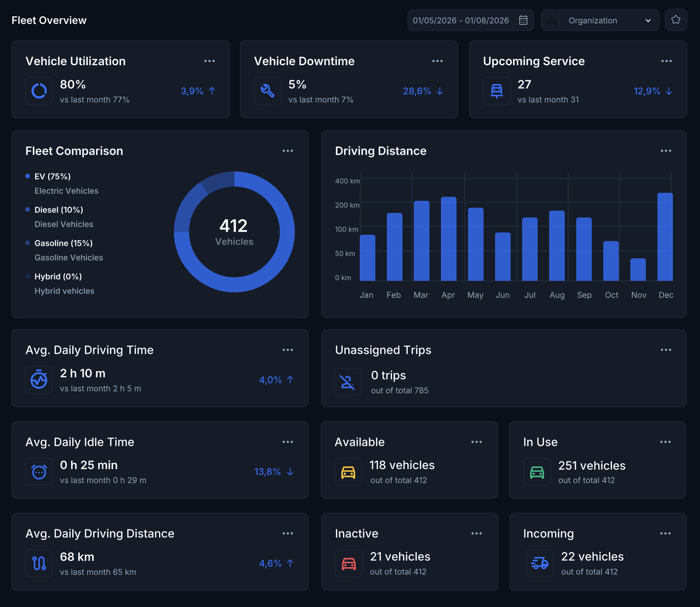Viewport: 700px width, 607px height.
Task: Open Vehicle Downtime more options menu
Action: pos(438,61)
